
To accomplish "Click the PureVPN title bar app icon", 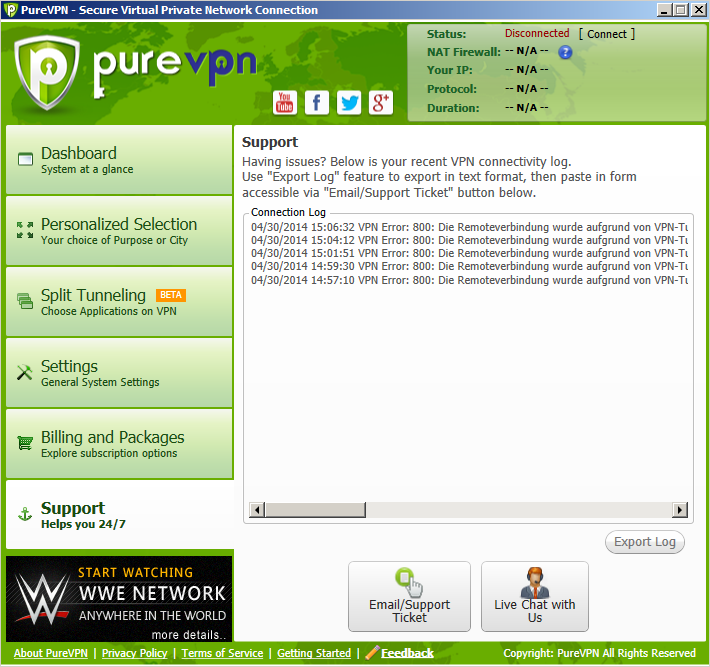I will [10, 10].
